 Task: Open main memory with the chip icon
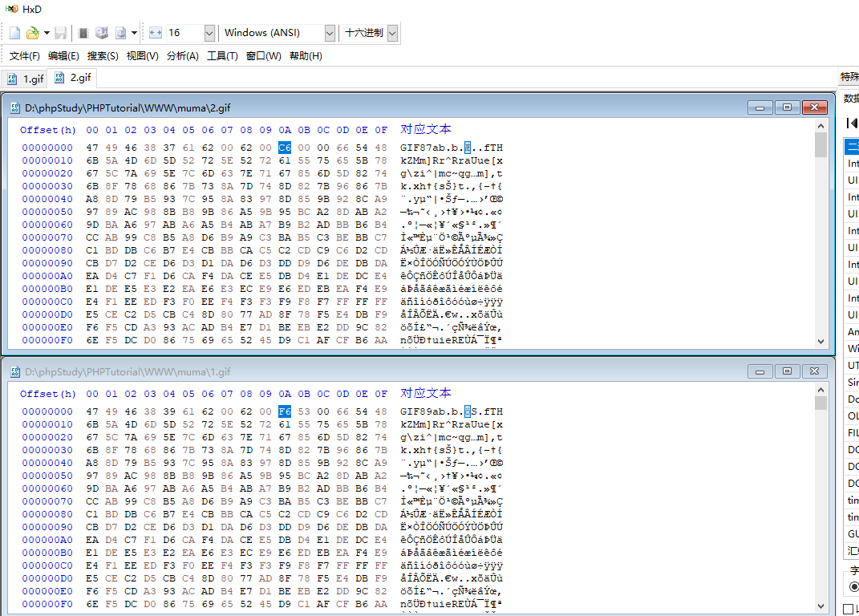click(x=83, y=33)
